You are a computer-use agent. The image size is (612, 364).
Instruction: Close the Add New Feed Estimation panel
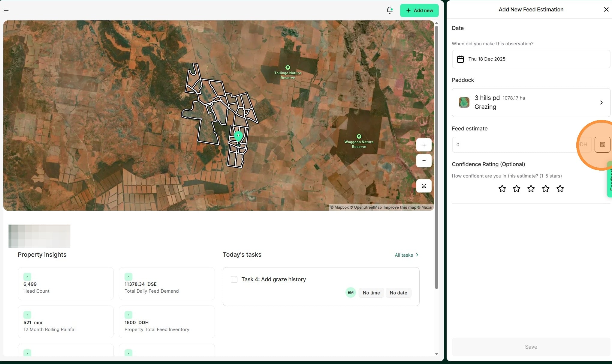pyautogui.click(x=606, y=10)
